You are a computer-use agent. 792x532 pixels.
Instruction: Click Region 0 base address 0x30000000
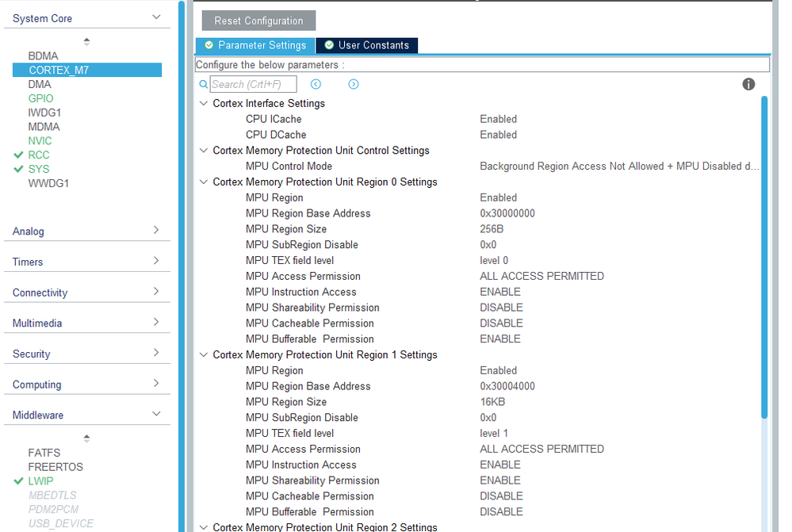pos(507,213)
